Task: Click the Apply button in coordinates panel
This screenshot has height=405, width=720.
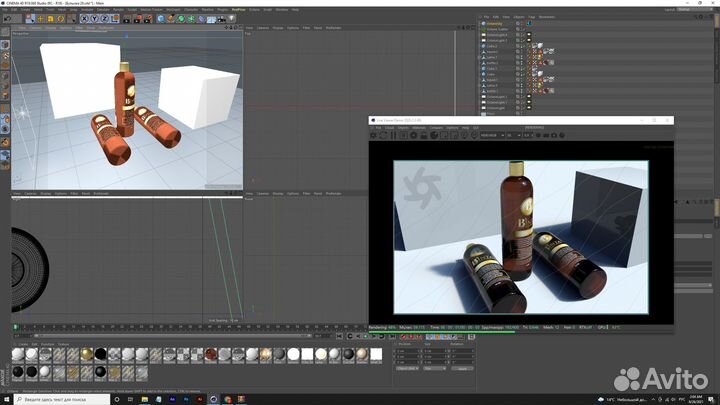Action: tap(461, 368)
